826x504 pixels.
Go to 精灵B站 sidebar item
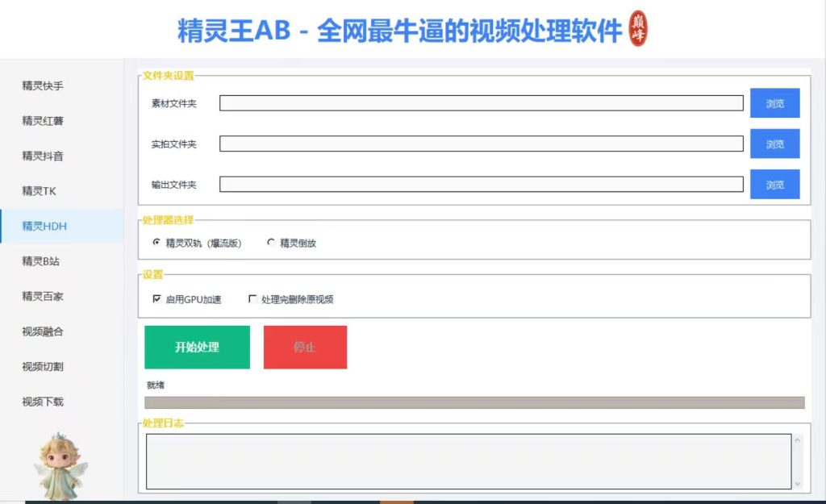click(x=40, y=261)
